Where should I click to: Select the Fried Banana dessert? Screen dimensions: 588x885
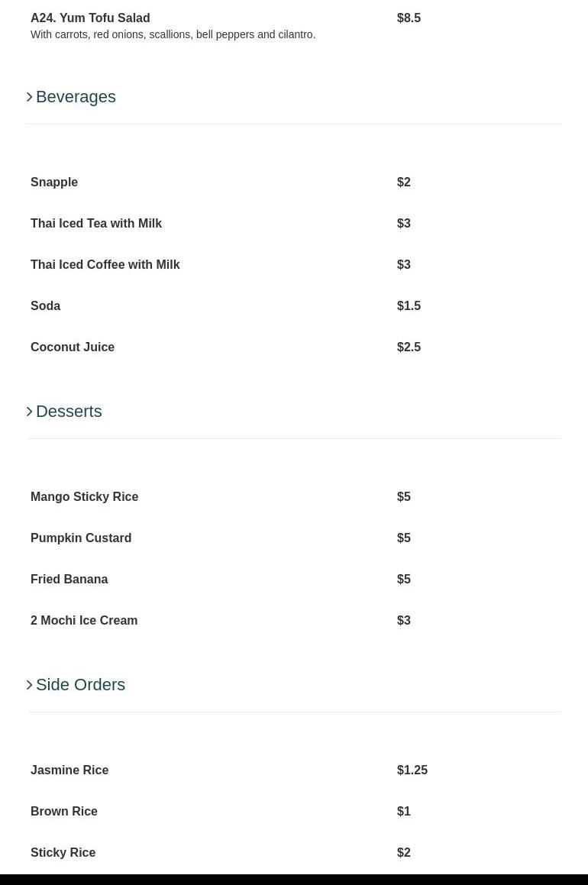69,579
